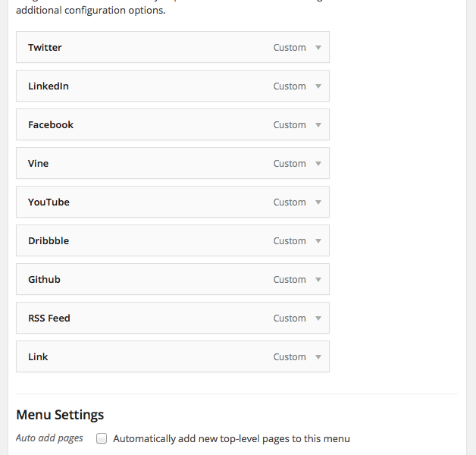The height and width of the screenshot is (455, 476).
Task: Open the Facebook item's options arrow
Action: (x=318, y=125)
